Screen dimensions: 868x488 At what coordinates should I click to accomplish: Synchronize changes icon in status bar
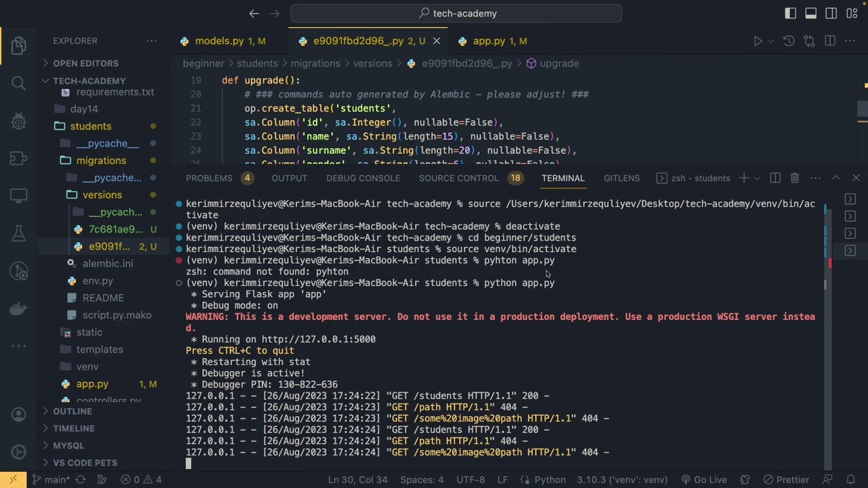(81, 479)
